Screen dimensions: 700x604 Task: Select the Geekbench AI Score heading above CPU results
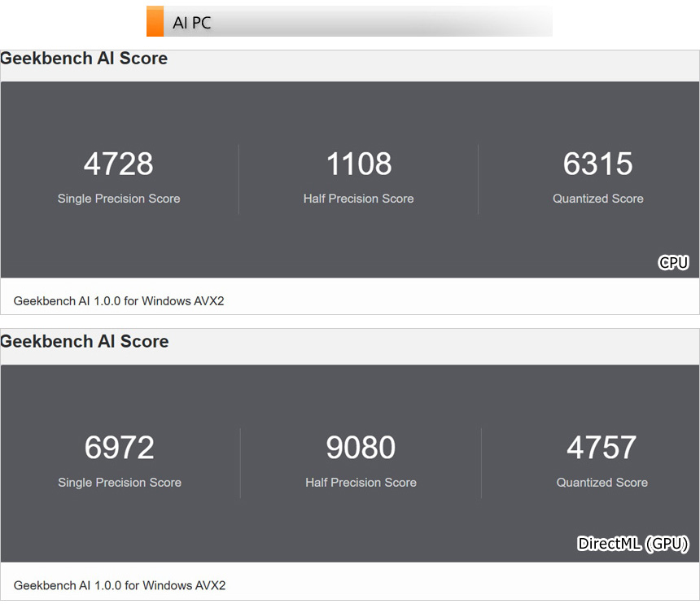[x=84, y=59]
